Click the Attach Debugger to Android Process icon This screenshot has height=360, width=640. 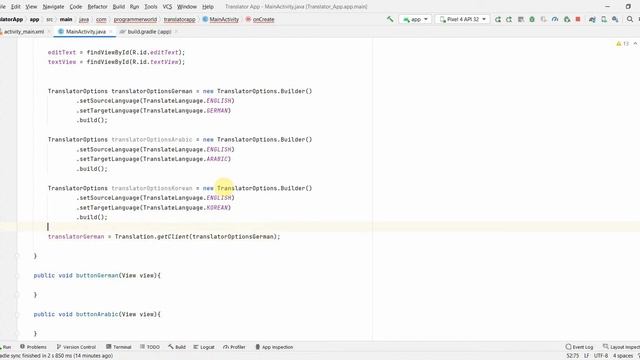(567, 19)
